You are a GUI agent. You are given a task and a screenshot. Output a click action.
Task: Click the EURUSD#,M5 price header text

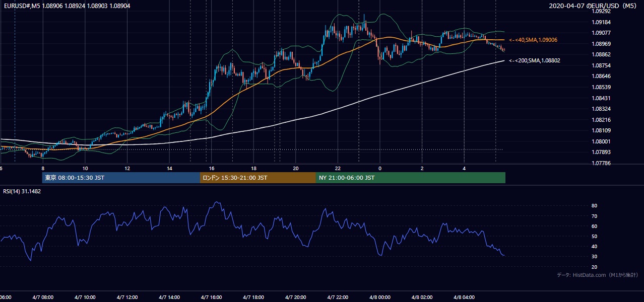point(67,6)
